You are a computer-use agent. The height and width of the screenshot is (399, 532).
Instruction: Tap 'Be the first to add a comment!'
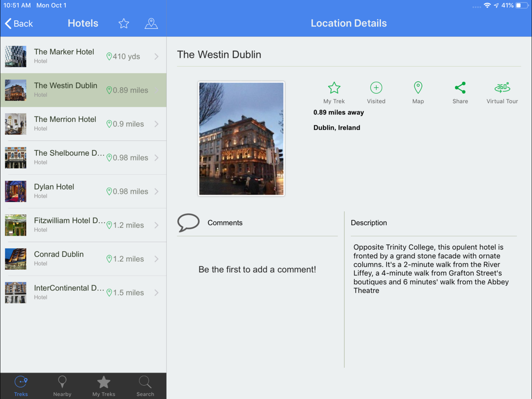pos(257,269)
